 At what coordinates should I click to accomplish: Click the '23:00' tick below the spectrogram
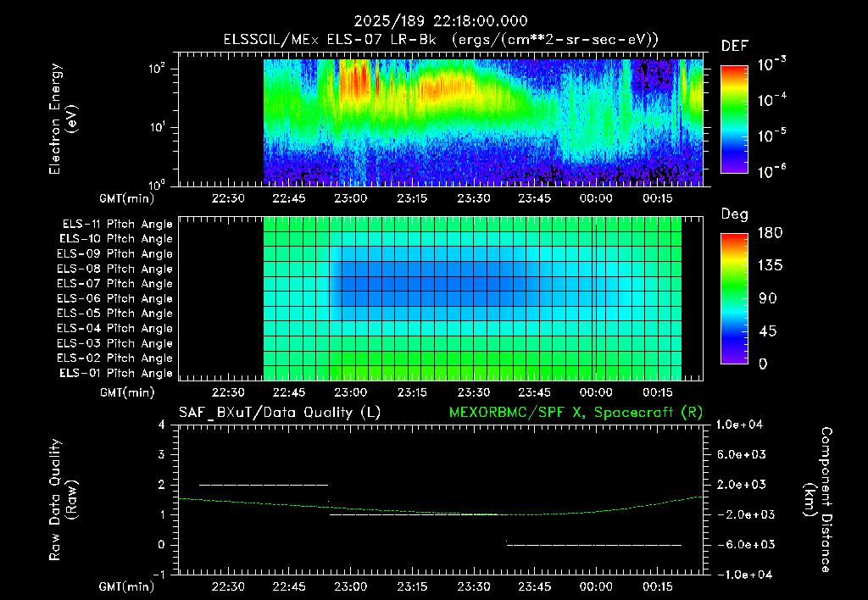point(350,198)
